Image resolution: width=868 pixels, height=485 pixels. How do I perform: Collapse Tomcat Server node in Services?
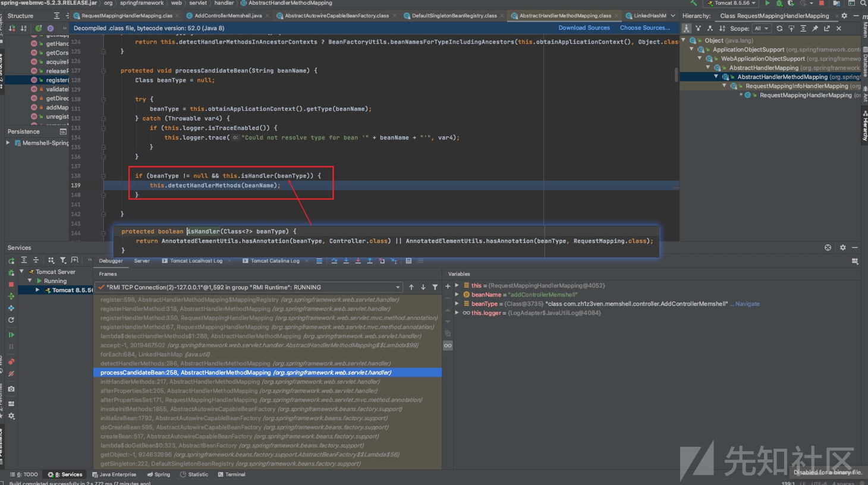point(22,272)
